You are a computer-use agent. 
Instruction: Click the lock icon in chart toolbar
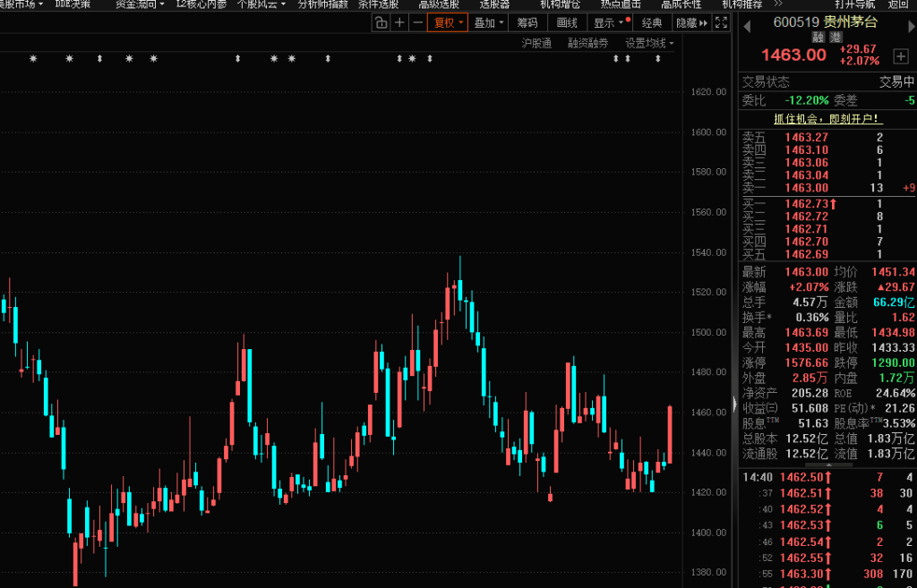click(x=381, y=22)
